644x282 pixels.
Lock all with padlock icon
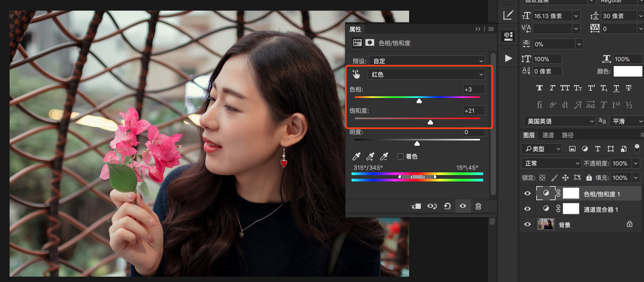tap(589, 178)
